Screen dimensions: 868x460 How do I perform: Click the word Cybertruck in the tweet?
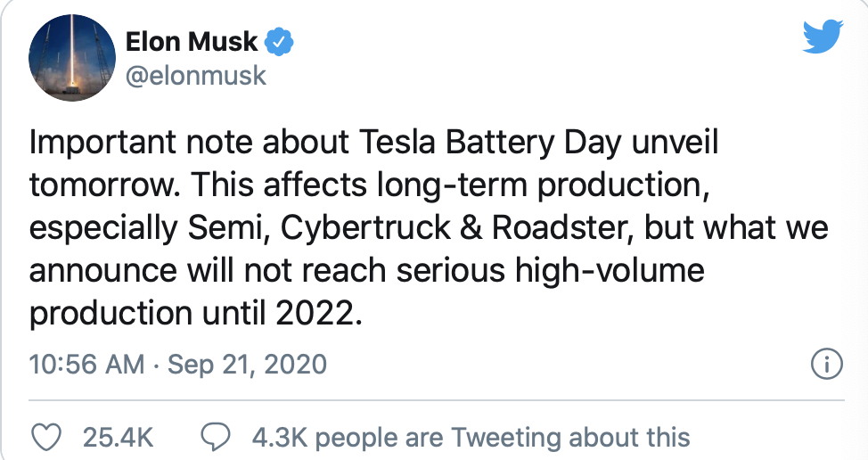[365, 228]
